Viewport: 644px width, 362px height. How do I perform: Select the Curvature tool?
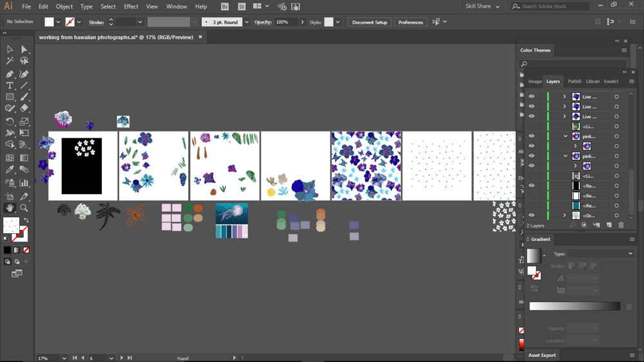click(x=24, y=74)
